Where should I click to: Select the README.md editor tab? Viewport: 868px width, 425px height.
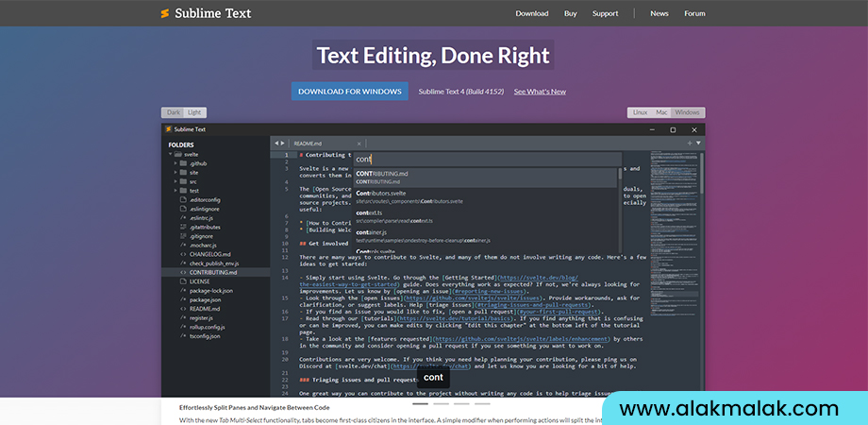click(x=327, y=144)
